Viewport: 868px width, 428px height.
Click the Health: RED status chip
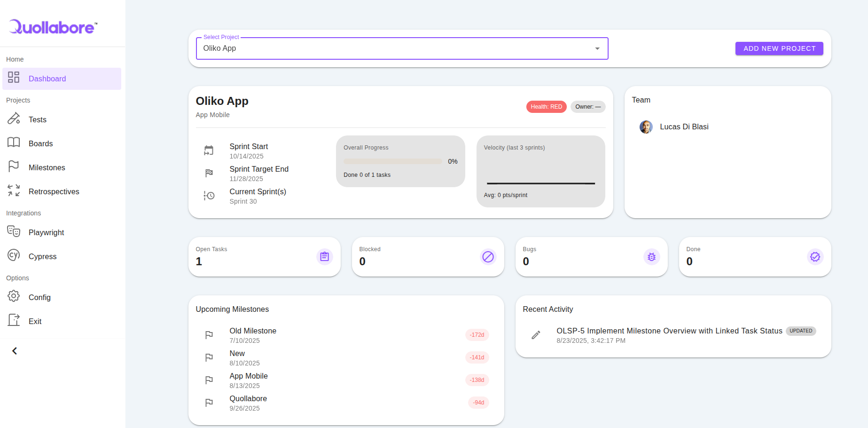[x=546, y=107]
